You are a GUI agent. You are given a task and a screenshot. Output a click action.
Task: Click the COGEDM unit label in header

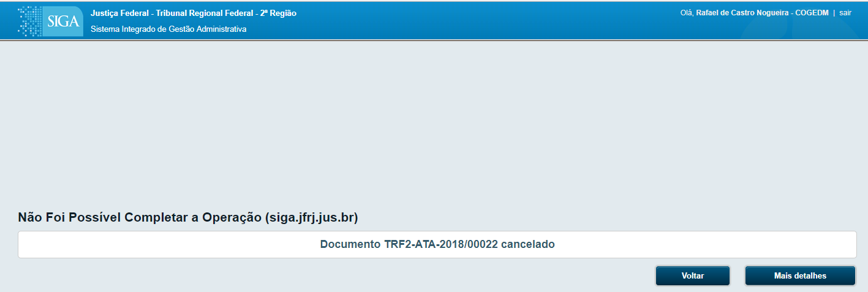point(812,13)
